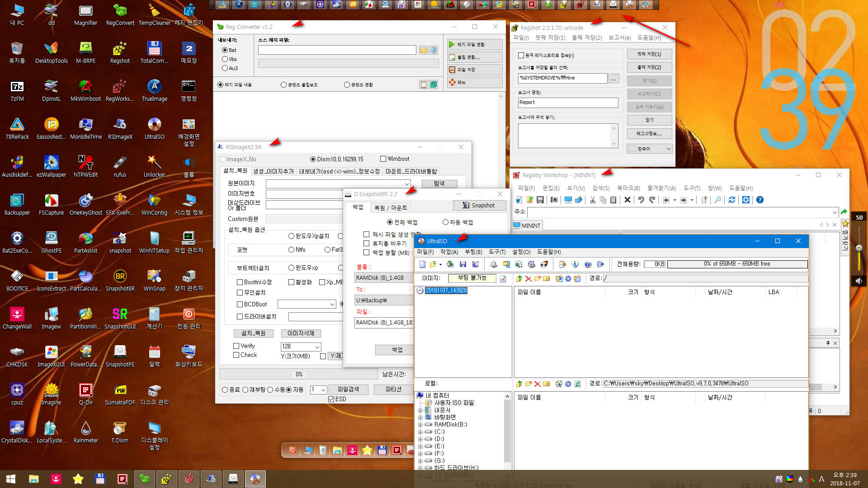Screen dimensions: 868x488
Task: Open the address bar dropdown in Registry Workshop
Action: click(x=835, y=212)
